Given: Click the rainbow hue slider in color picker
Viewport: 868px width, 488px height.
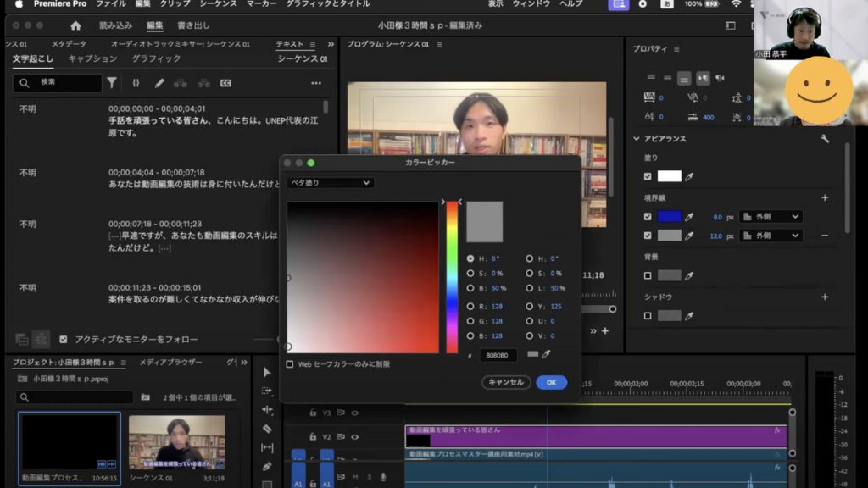Looking at the screenshot, I should (x=453, y=277).
